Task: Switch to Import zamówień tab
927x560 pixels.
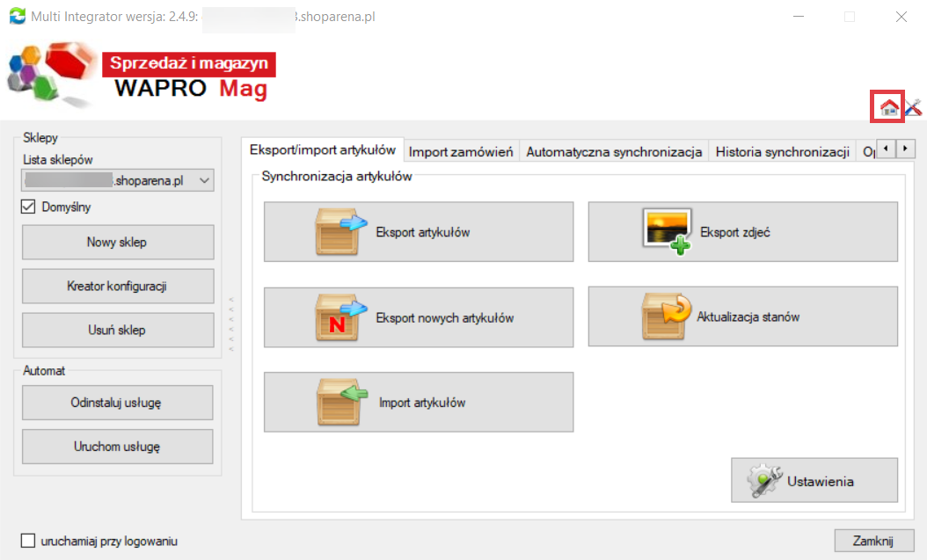Action: [x=461, y=151]
